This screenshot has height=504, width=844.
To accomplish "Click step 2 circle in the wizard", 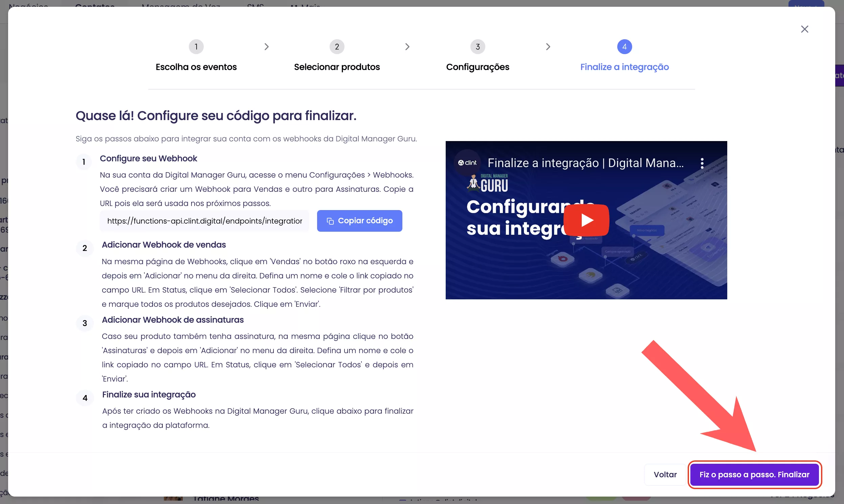I will [337, 47].
